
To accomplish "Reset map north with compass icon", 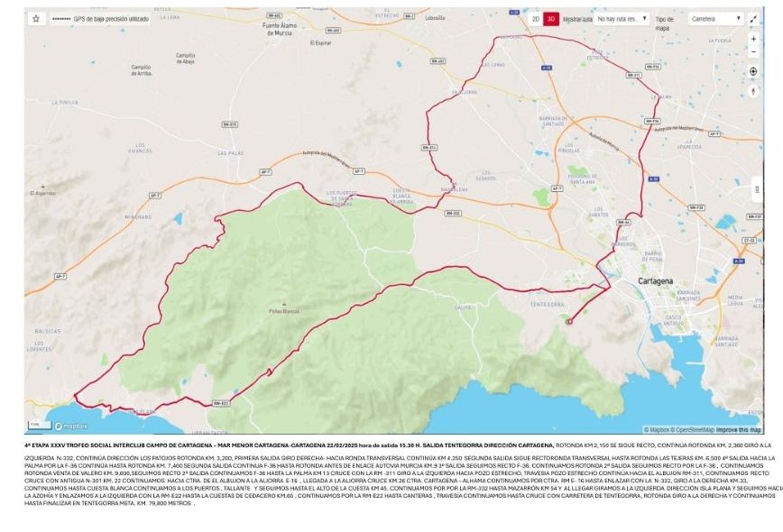I will pyautogui.click(x=753, y=92).
